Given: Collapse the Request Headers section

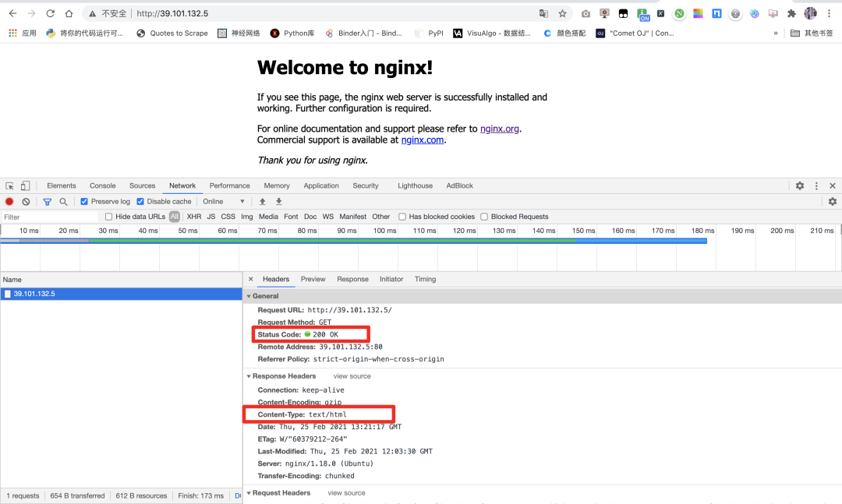Looking at the screenshot, I should coord(249,493).
